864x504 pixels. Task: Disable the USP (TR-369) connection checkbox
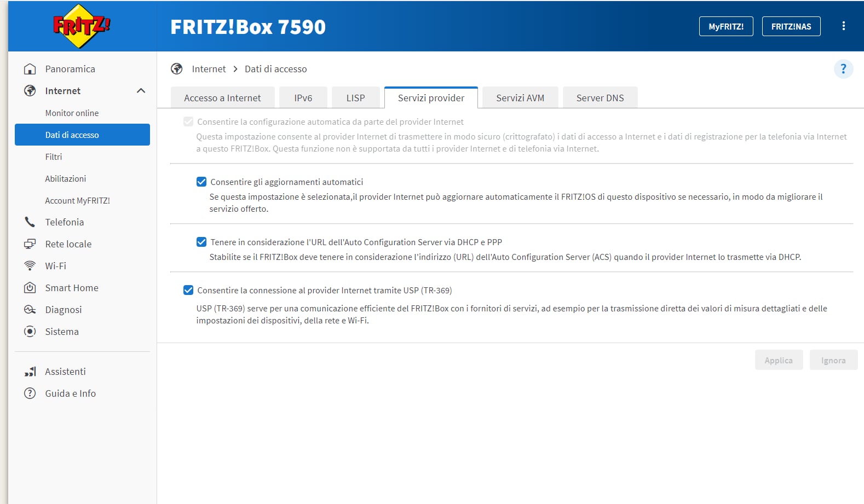[x=188, y=290]
